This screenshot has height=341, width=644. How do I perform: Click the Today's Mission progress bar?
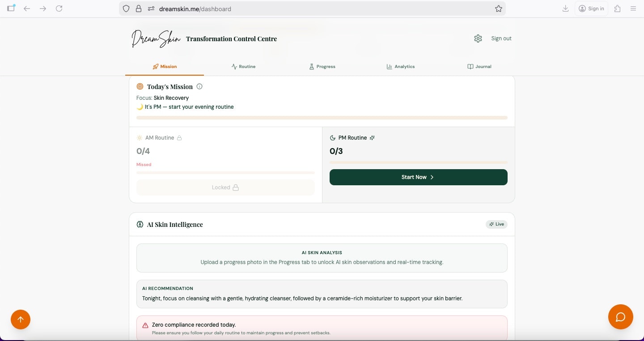(322, 118)
